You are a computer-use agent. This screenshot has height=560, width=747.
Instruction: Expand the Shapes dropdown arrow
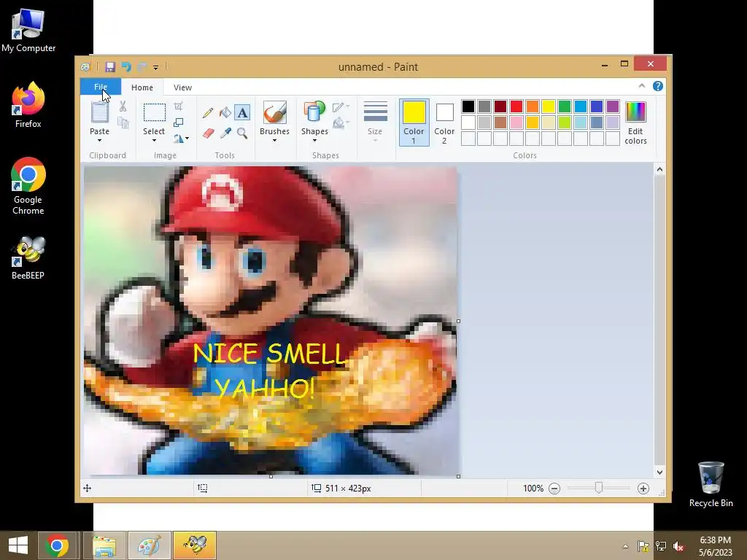[314, 141]
